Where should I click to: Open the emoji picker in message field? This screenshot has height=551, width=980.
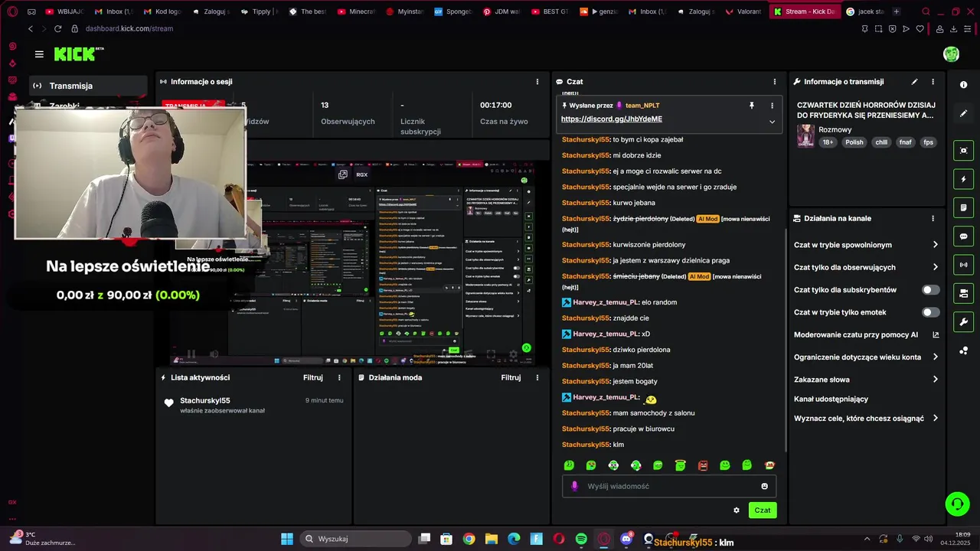pos(764,486)
